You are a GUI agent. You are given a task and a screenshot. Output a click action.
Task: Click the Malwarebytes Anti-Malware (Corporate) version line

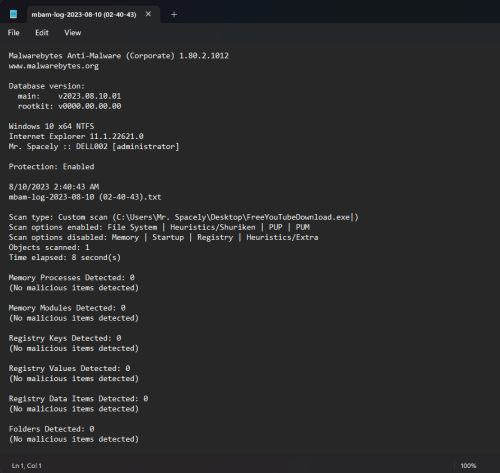[x=119, y=56]
